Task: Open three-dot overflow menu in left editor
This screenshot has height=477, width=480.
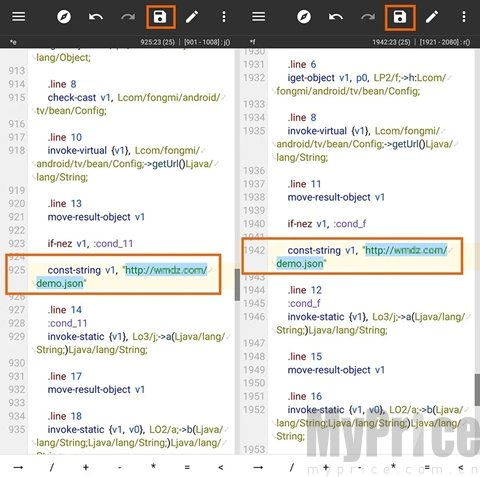Action: pyautogui.click(x=224, y=16)
